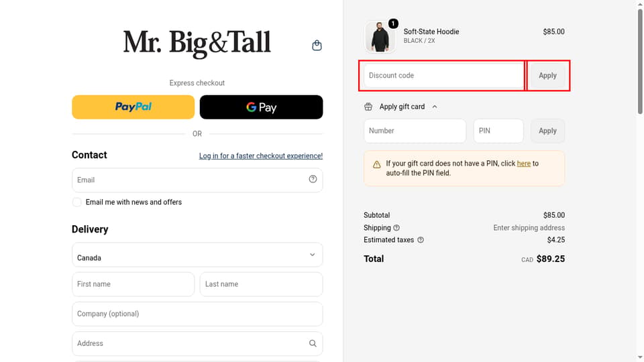The width and height of the screenshot is (644, 362).
Task: Click the address search magnifier icon
Action: coord(313,343)
